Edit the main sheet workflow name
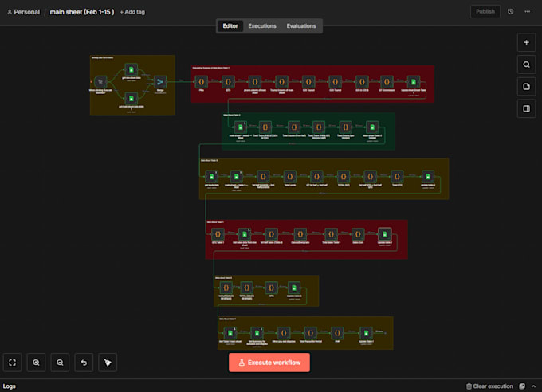Viewport: 542px width, 392px height. pyautogui.click(x=82, y=12)
